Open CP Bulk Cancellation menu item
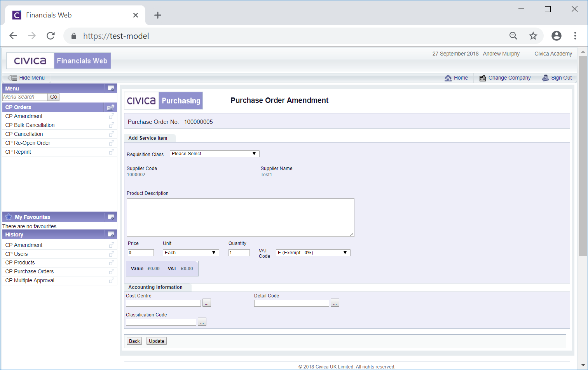588x370 pixels. pyautogui.click(x=30, y=125)
